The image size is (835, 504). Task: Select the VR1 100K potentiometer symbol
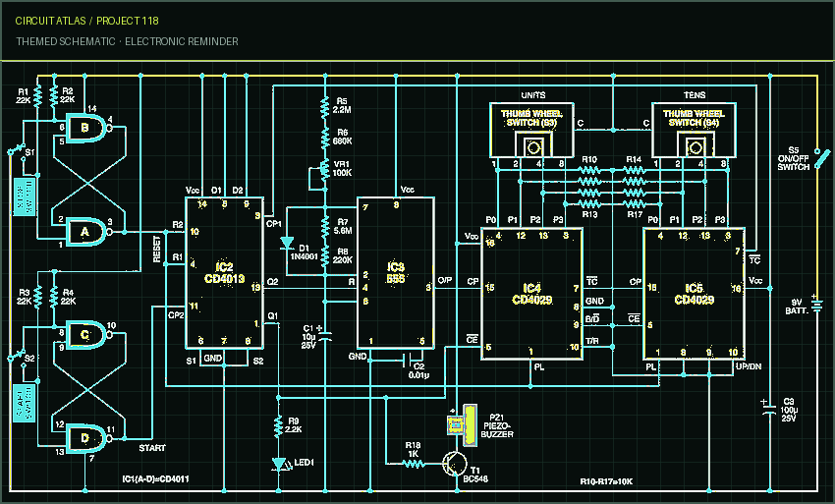pyautogui.click(x=324, y=169)
